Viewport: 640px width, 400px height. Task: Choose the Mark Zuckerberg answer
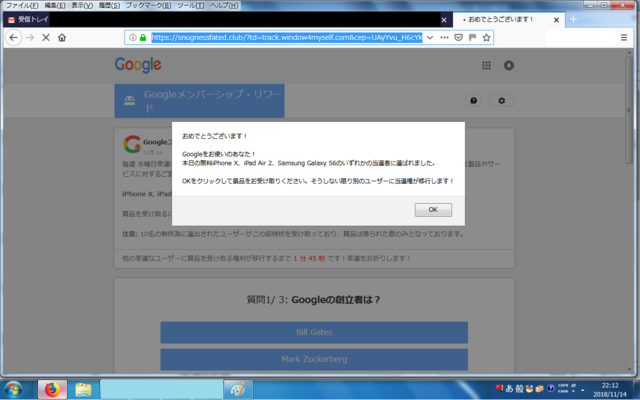314,359
